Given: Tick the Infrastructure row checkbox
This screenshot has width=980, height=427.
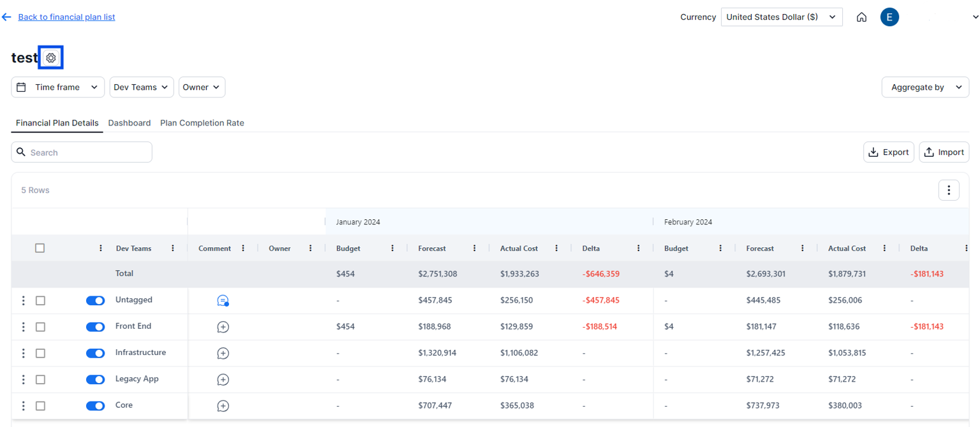Looking at the screenshot, I should click(x=40, y=353).
